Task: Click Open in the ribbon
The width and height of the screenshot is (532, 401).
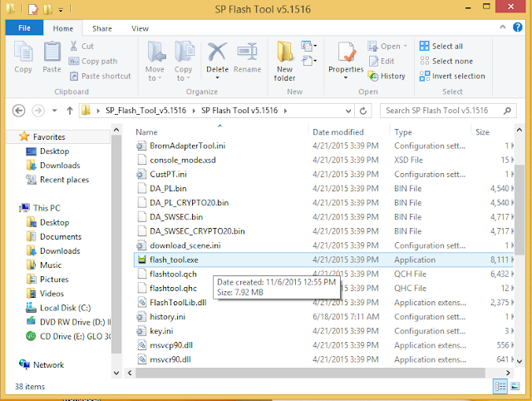Action: pyautogui.click(x=387, y=47)
